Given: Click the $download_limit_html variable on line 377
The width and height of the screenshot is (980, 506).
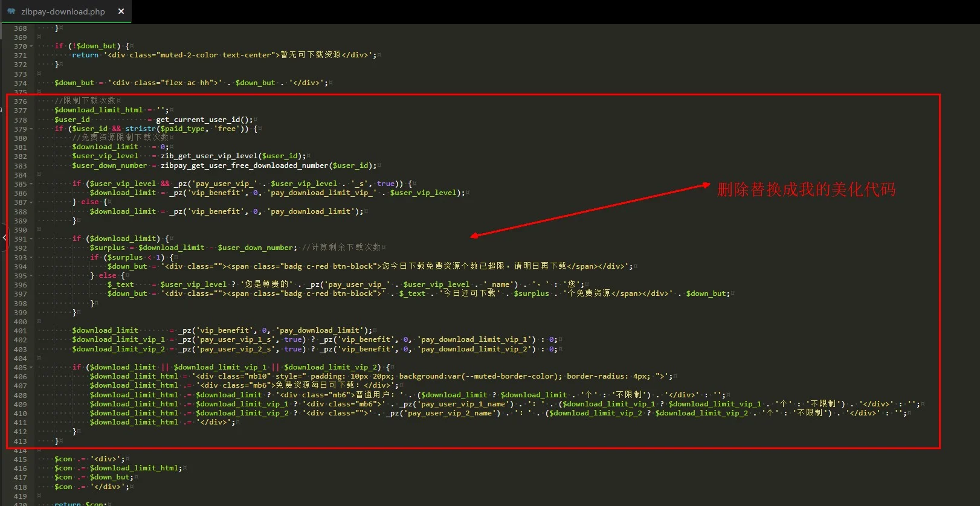Looking at the screenshot, I should [x=98, y=110].
